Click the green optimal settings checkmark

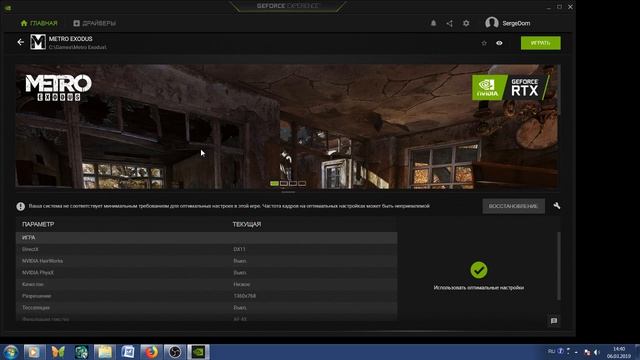coord(478,270)
